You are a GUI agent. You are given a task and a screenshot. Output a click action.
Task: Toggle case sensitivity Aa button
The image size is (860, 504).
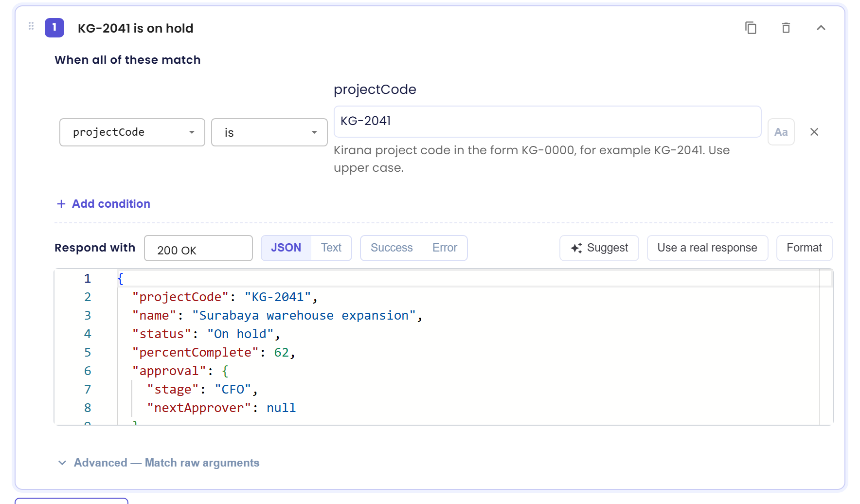[781, 132]
